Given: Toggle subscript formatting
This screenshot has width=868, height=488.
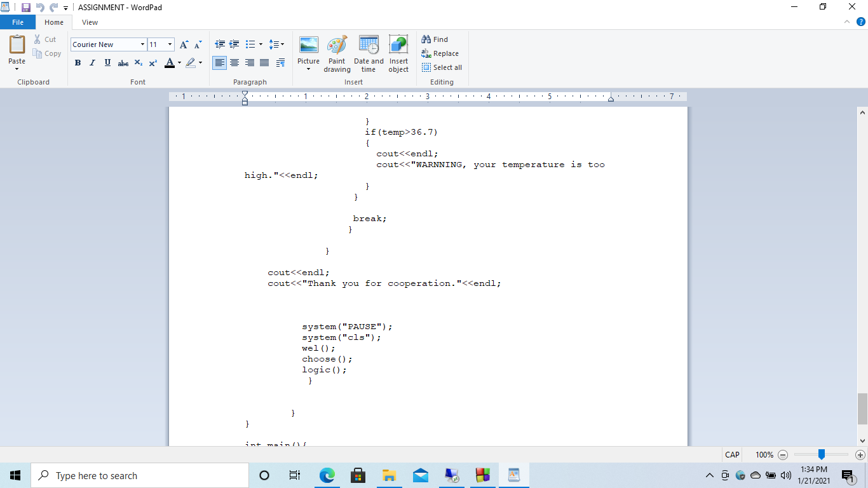Looking at the screenshot, I should click(x=139, y=63).
